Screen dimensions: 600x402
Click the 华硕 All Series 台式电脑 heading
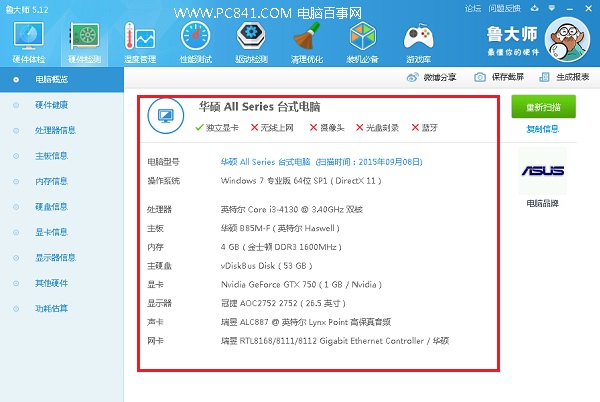click(259, 107)
